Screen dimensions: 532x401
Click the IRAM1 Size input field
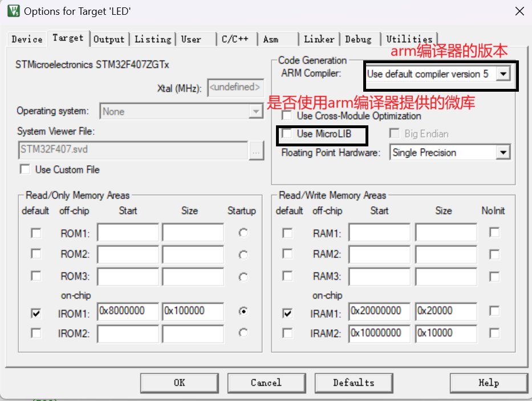pyautogui.click(x=445, y=312)
